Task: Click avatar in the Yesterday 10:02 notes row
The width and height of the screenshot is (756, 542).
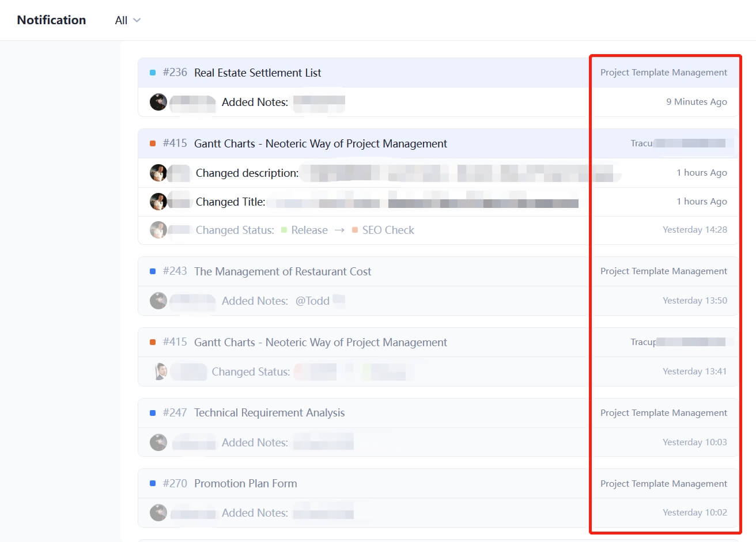Action: (x=158, y=513)
